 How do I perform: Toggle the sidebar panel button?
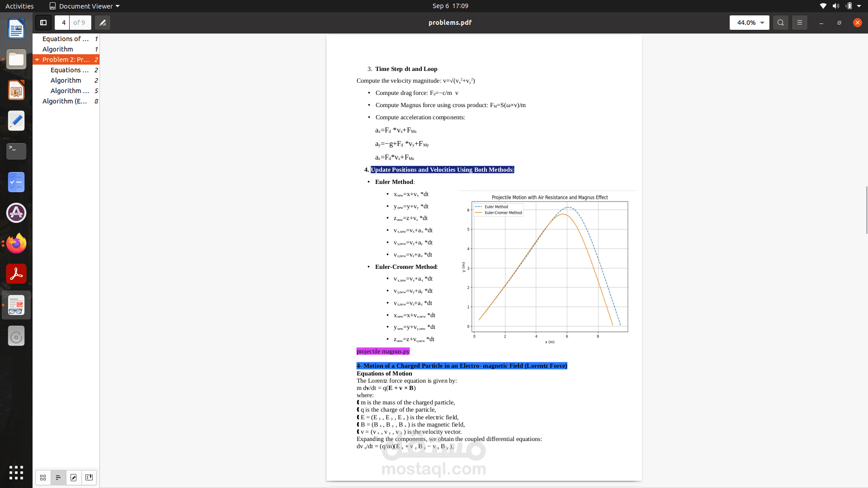(x=43, y=23)
